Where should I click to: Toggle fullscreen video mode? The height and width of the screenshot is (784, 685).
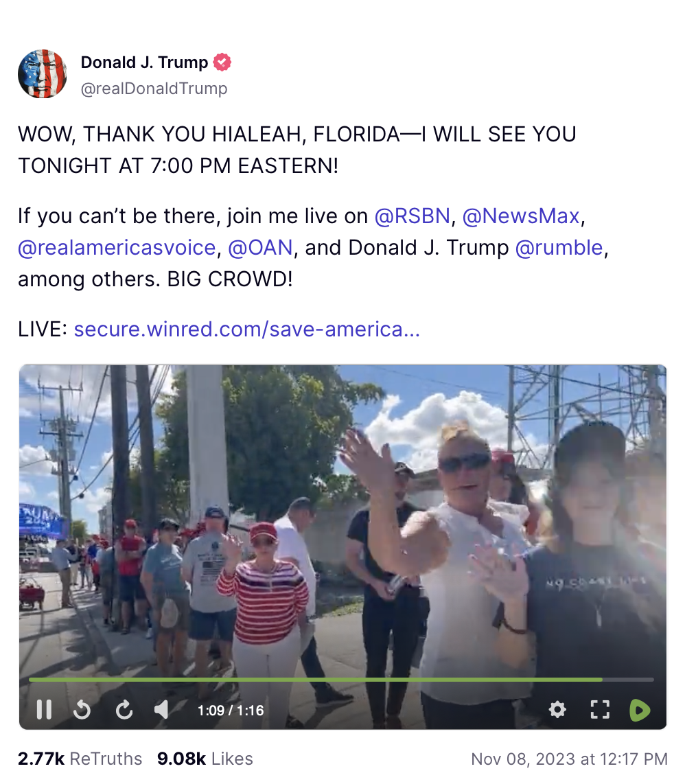point(599,709)
